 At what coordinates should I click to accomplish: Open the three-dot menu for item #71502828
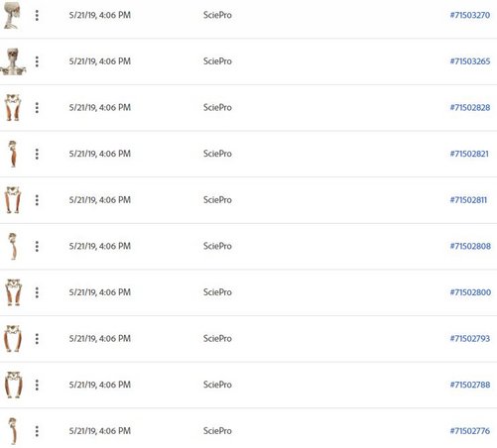click(37, 108)
